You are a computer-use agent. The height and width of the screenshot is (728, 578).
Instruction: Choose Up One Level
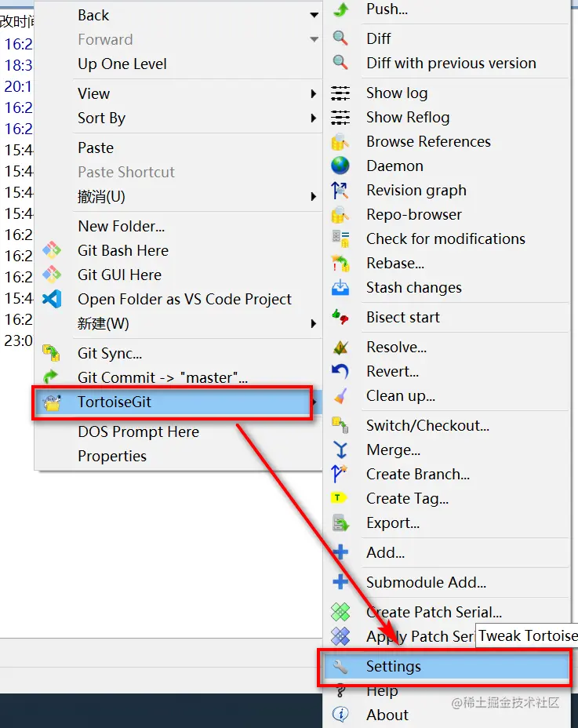pos(122,64)
